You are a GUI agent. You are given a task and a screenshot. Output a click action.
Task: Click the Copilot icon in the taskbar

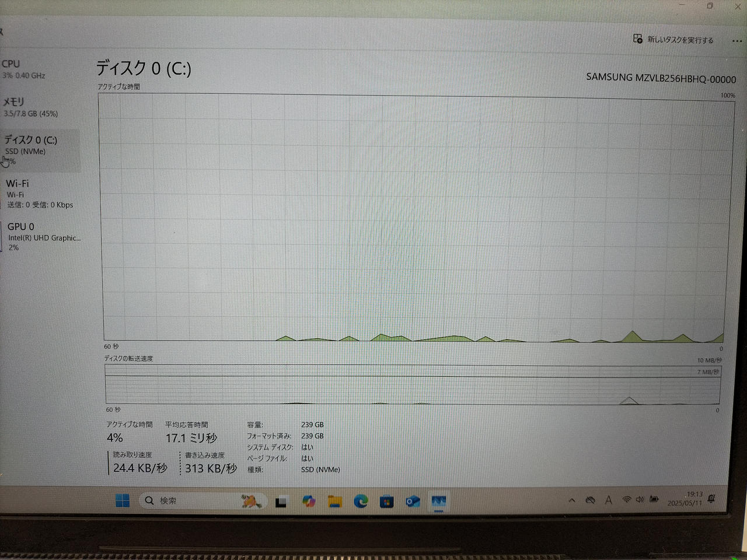pos(309,501)
